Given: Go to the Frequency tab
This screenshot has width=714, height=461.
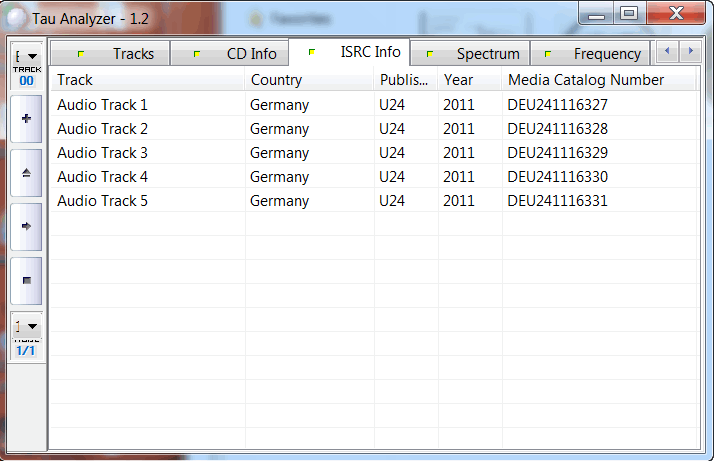Looking at the screenshot, I should (596, 54).
